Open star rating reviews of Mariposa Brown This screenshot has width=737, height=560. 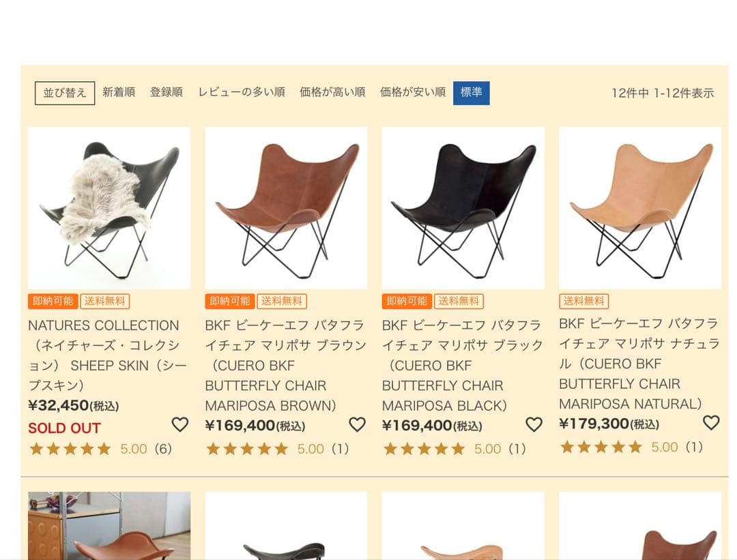coord(277,449)
